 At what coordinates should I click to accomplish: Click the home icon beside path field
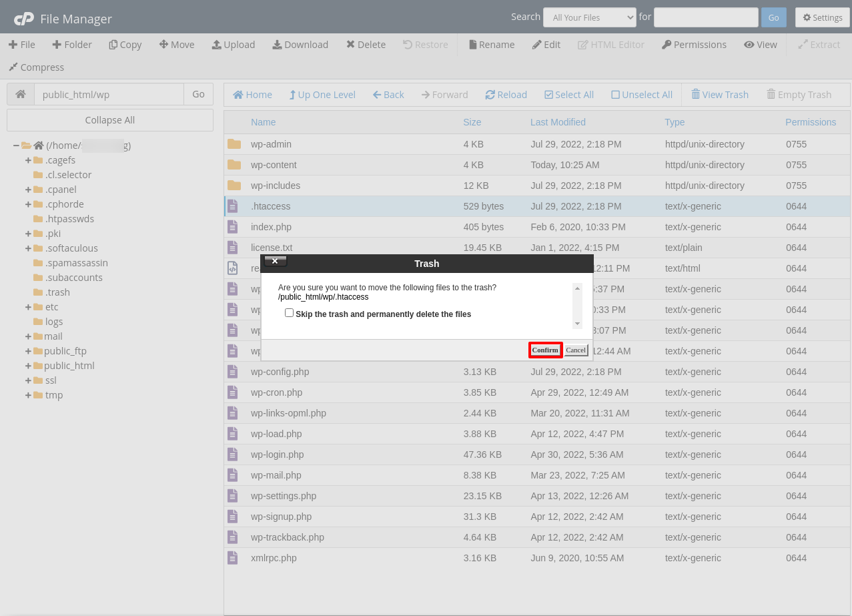click(x=21, y=94)
